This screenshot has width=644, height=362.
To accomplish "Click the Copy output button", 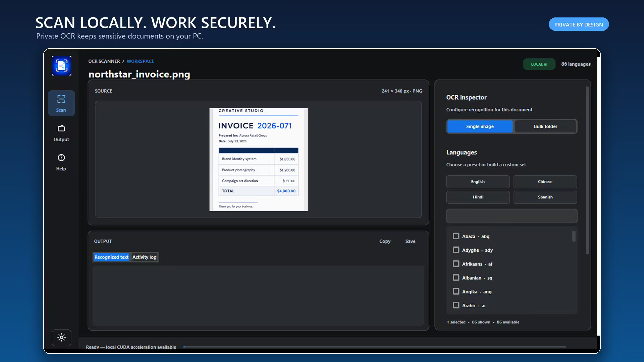I will (x=385, y=241).
